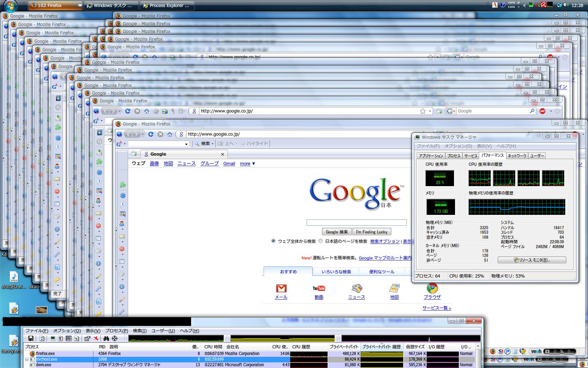Click the Refresh icon in the Process Explorer toolbar
Viewport: 588px width, 368px height.
(x=42, y=338)
